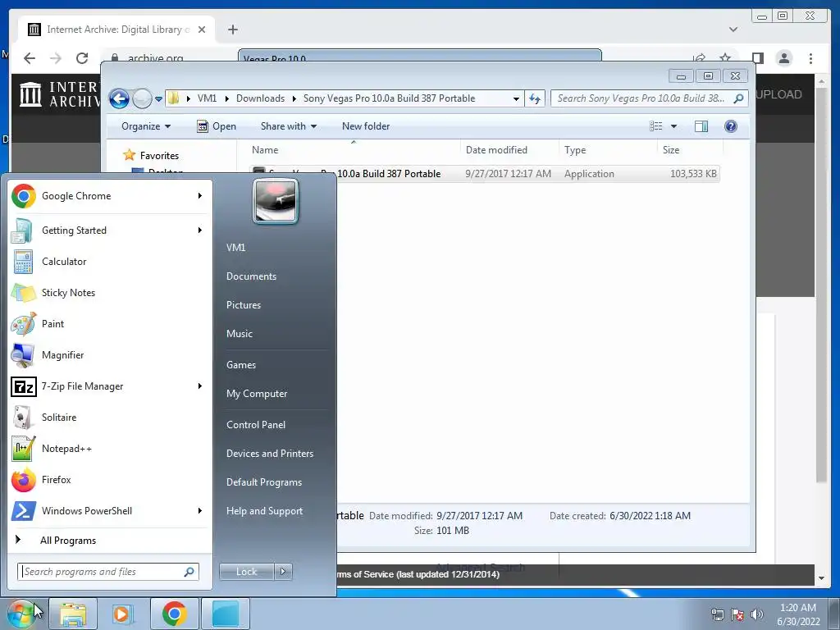Click the Lock button
This screenshot has width=840, height=630.
[246, 572]
